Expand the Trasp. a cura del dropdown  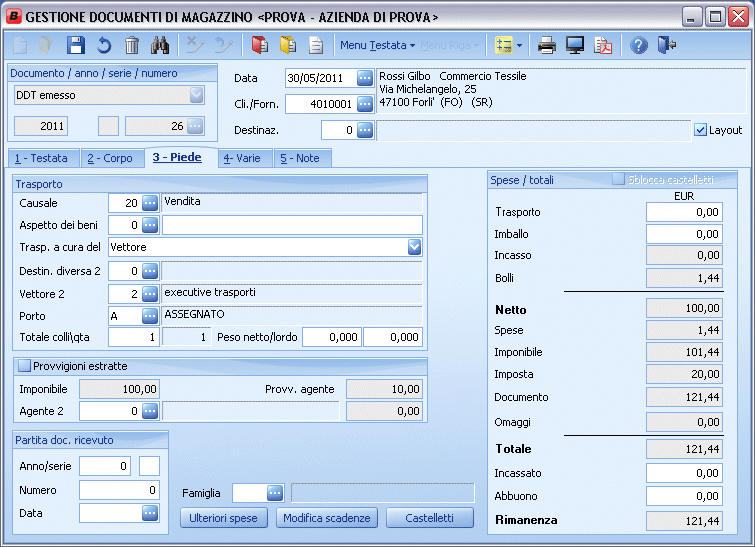(414, 247)
